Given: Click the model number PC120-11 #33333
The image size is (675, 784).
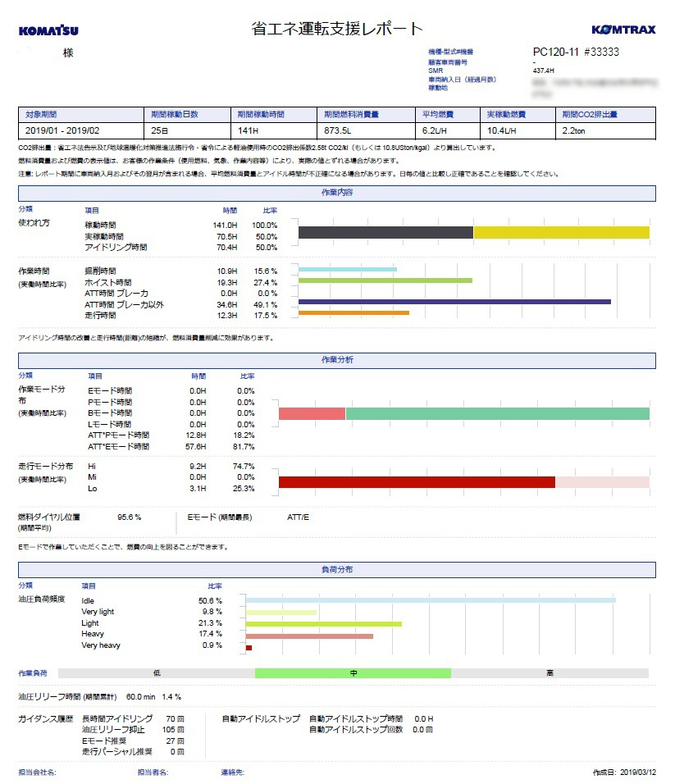Looking at the screenshot, I should pyautogui.click(x=576, y=52).
